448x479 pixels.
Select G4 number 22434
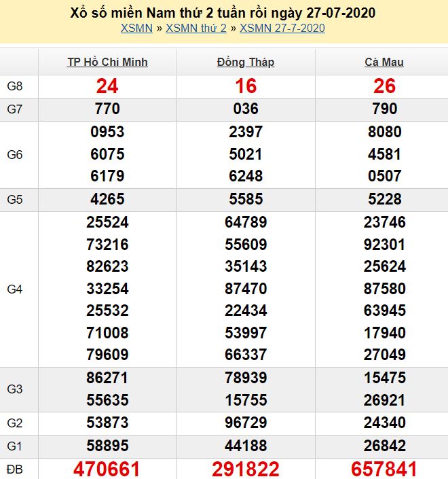tap(246, 311)
